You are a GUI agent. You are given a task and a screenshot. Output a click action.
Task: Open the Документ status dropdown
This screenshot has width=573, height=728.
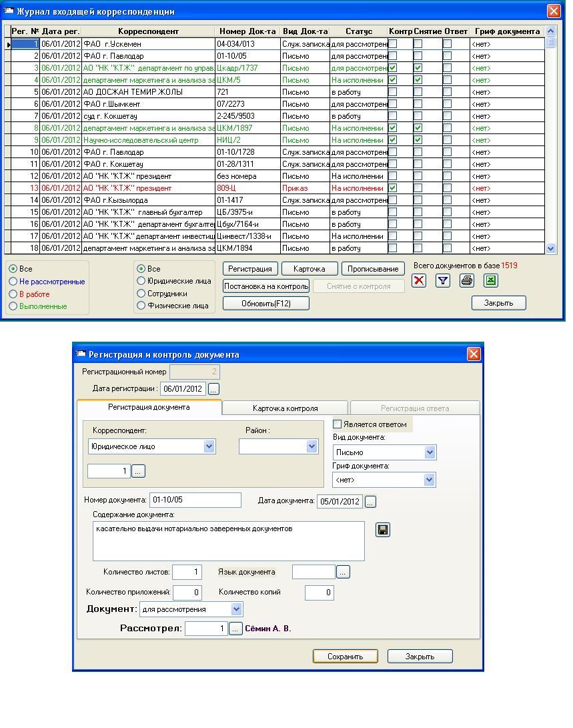pyautogui.click(x=236, y=609)
